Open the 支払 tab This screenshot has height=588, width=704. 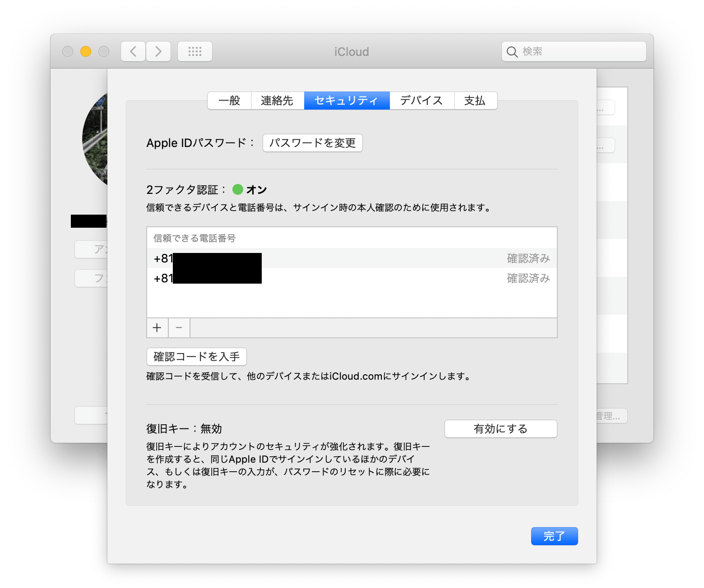(475, 101)
